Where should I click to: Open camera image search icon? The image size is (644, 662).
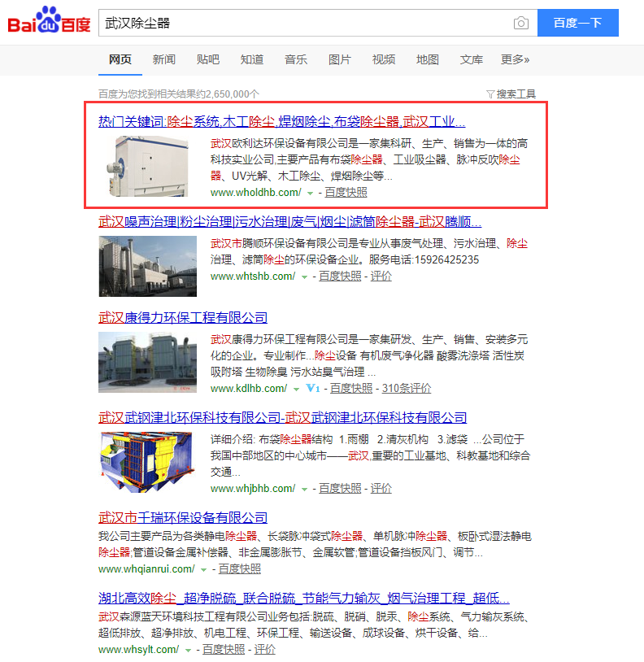[521, 23]
